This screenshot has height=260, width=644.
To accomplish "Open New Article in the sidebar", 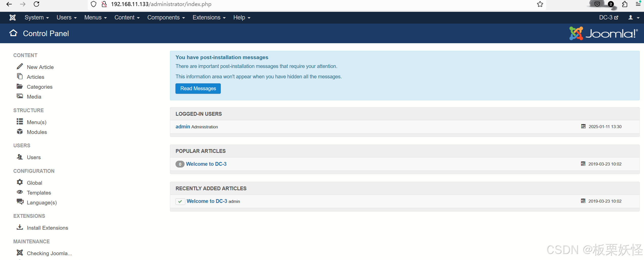I will pyautogui.click(x=40, y=67).
